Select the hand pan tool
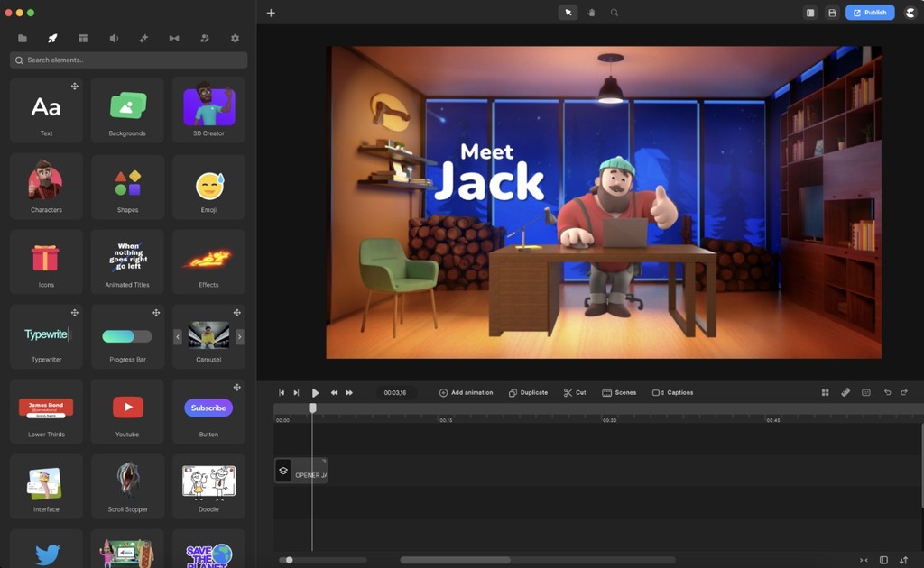 591,13
